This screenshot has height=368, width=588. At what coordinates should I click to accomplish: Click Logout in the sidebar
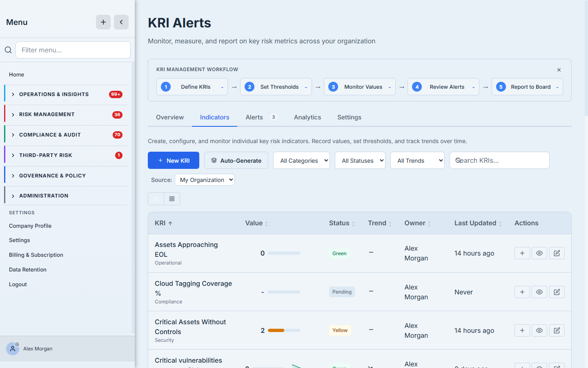pos(18,284)
